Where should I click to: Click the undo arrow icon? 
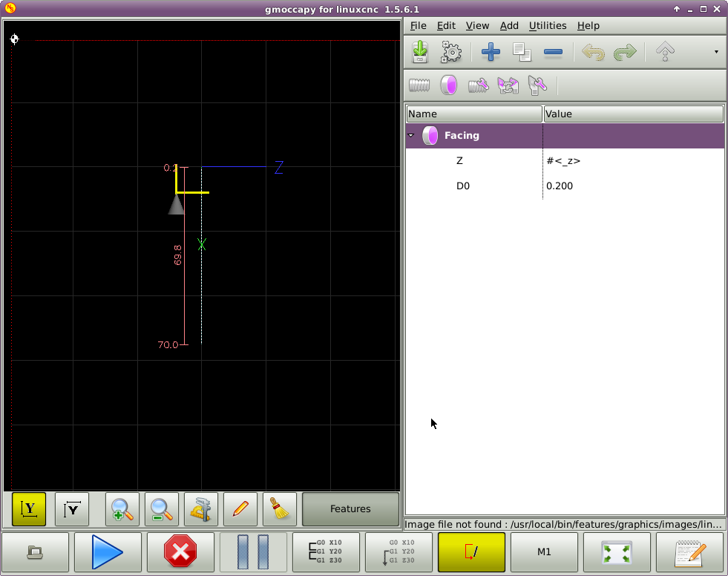[x=593, y=52]
